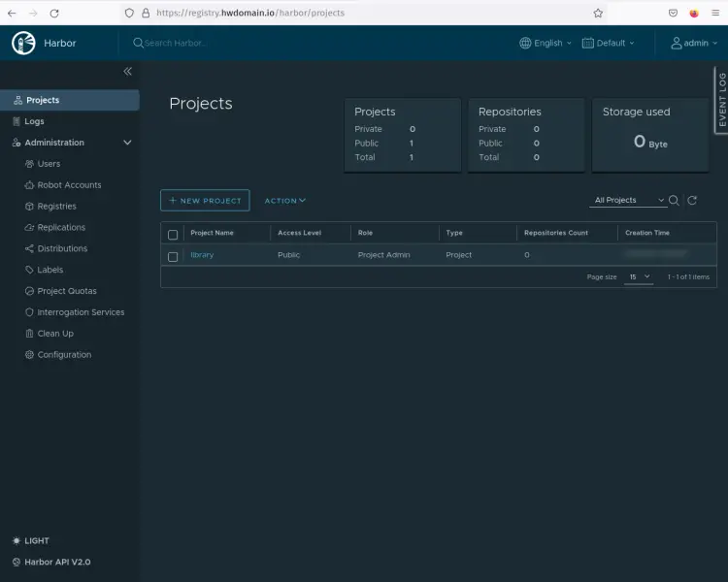Open browser hamburger menu

point(714,14)
